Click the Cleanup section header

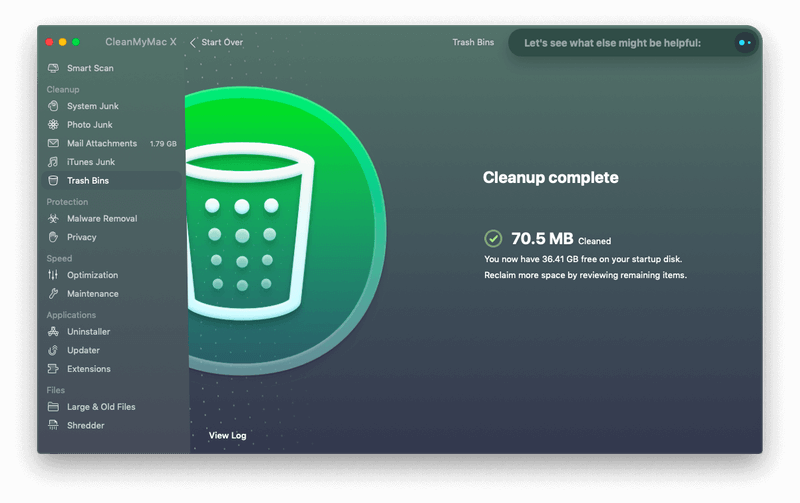[63, 89]
